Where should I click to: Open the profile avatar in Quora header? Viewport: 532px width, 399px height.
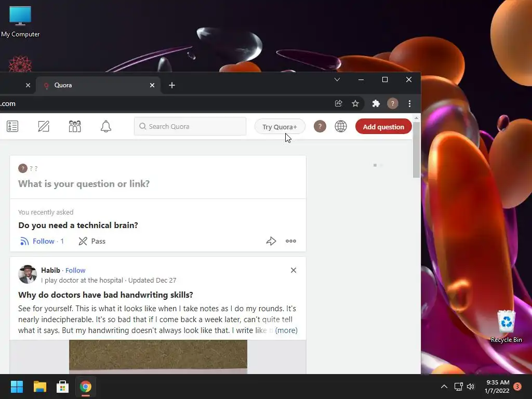point(320,126)
